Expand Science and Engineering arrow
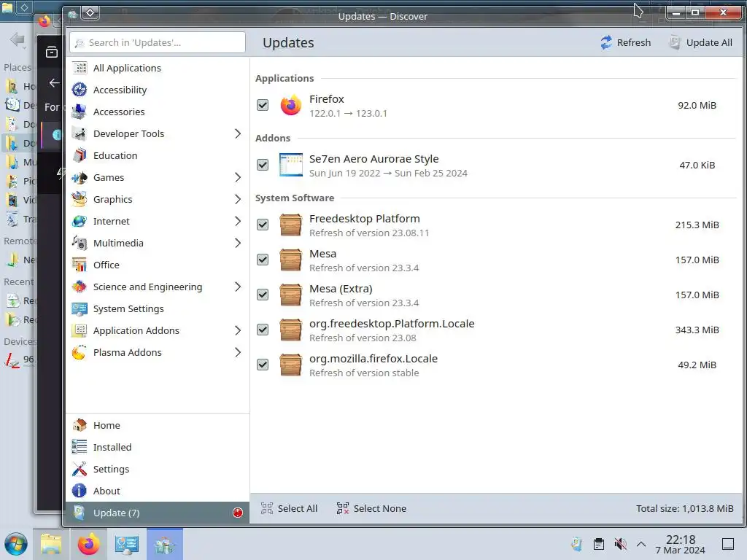 (x=238, y=287)
